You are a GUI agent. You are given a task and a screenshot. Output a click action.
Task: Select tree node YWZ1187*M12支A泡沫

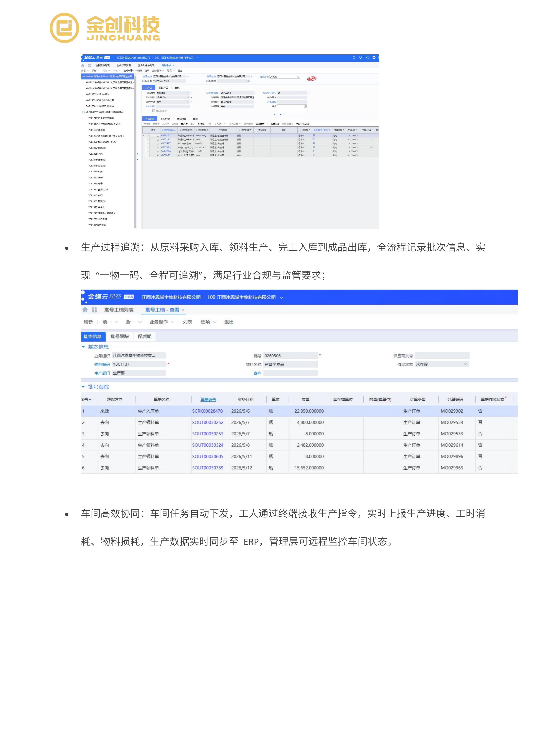97,94
